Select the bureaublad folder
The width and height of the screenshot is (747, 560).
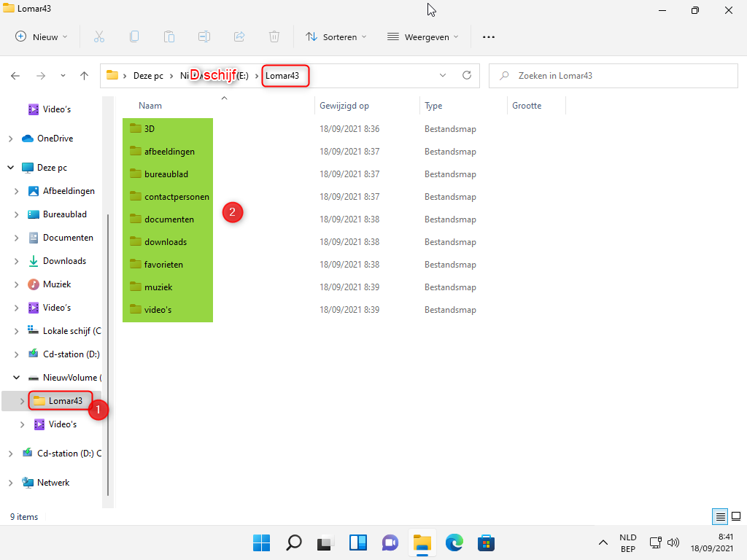tap(159, 174)
